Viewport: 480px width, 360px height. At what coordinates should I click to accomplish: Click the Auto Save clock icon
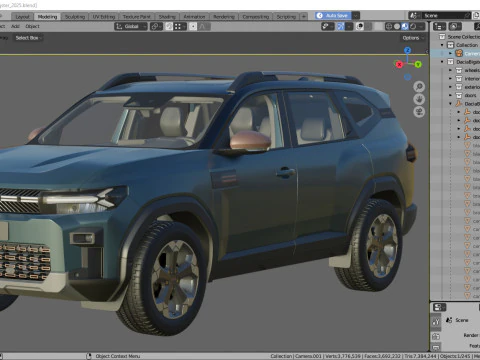coord(319,15)
